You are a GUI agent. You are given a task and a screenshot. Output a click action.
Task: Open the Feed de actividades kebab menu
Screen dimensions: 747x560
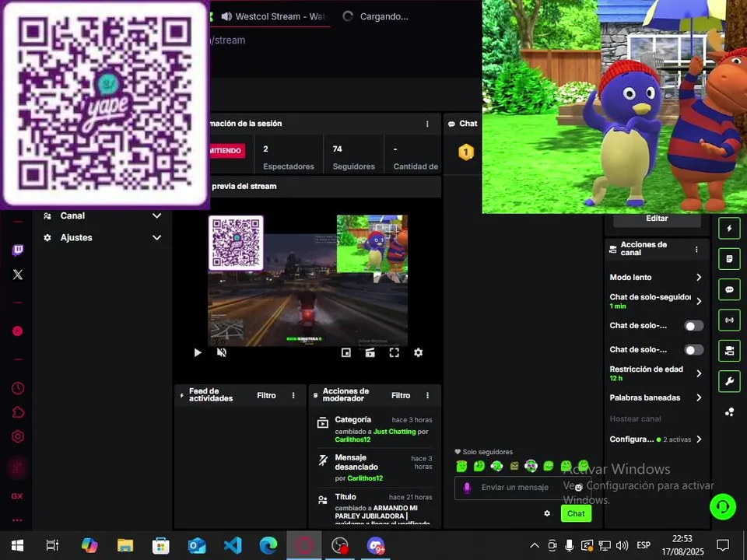[x=293, y=395]
